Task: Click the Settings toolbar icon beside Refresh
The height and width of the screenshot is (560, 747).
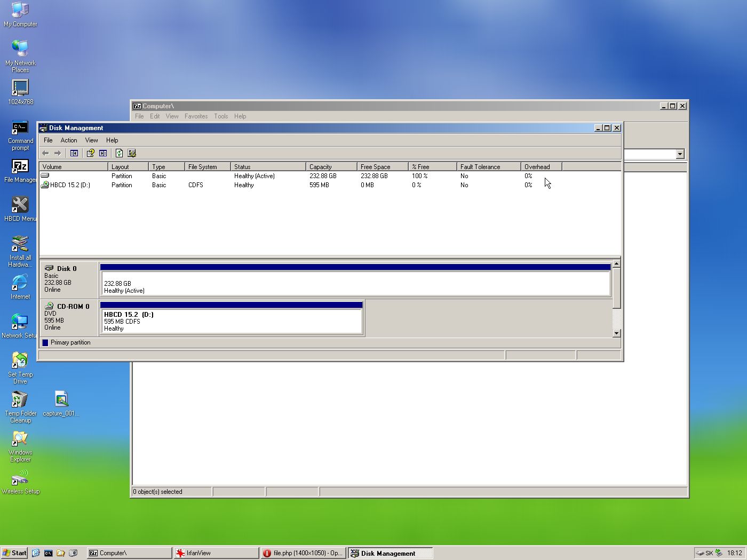Action: tap(132, 153)
